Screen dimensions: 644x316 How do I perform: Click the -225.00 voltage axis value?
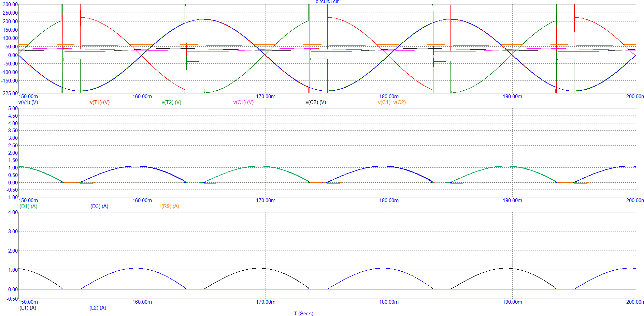9,93
